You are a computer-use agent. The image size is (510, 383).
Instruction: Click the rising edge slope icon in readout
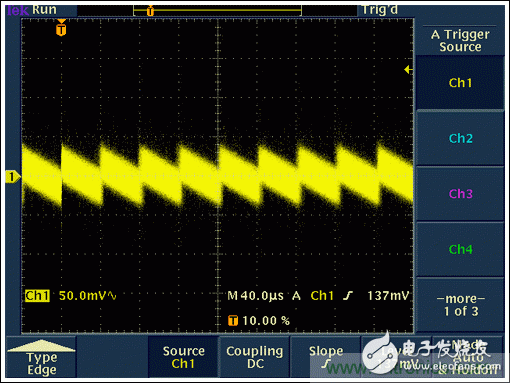(x=348, y=296)
